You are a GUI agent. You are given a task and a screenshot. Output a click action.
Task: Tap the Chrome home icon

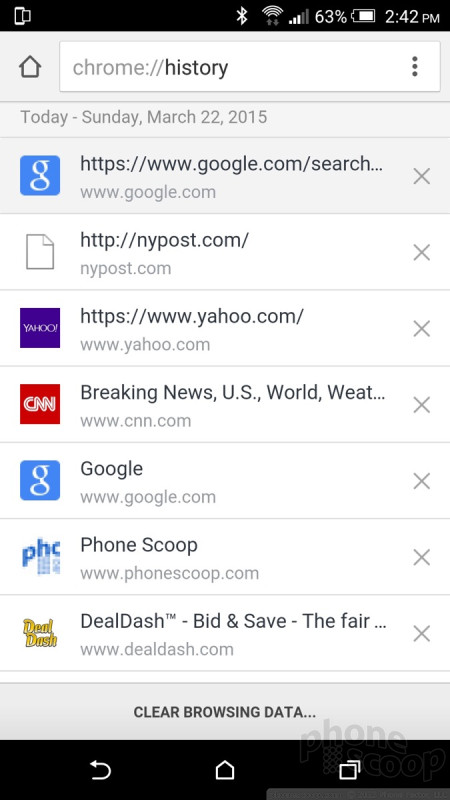(30, 67)
